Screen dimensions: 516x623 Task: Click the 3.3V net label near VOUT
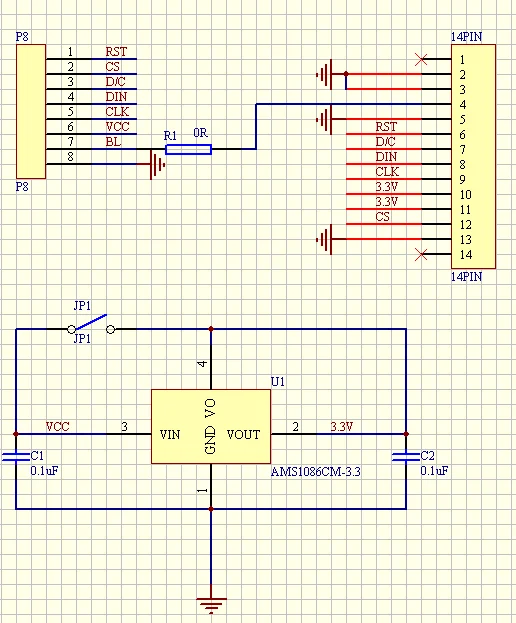(x=342, y=427)
